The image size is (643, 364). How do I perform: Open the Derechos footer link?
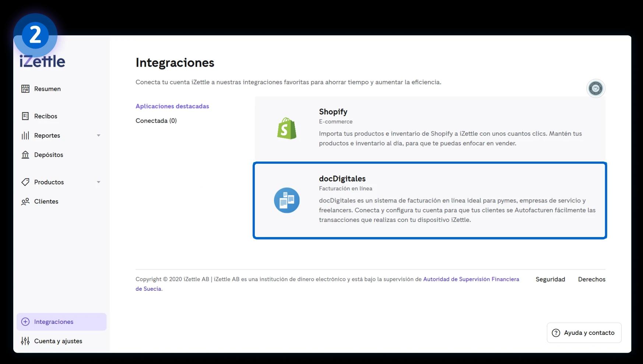coord(592,279)
